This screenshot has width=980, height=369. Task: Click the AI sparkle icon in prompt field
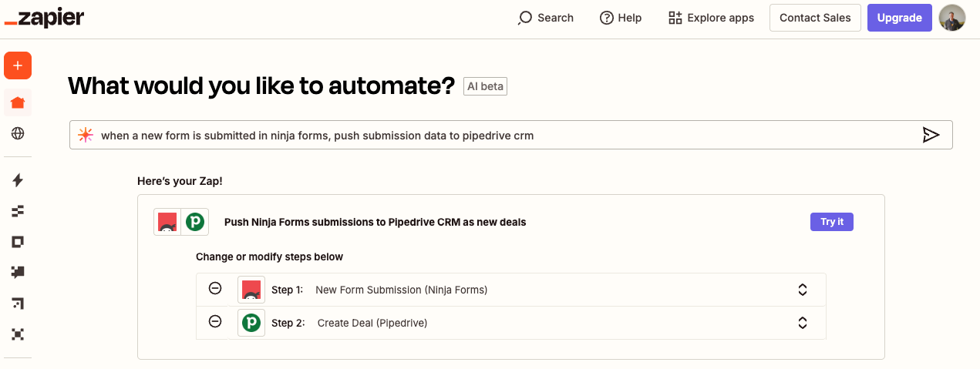pos(86,135)
